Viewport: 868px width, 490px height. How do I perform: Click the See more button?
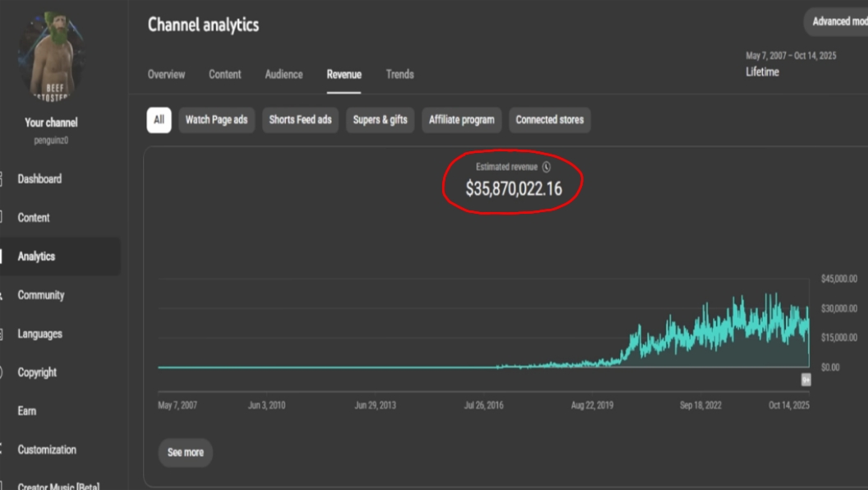(186, 452)
